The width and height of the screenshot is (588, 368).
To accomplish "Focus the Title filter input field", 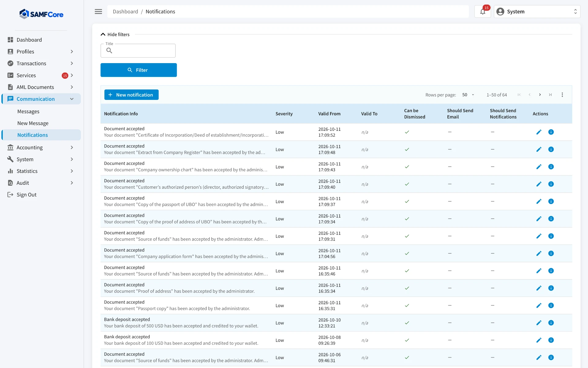I will 138,51.
